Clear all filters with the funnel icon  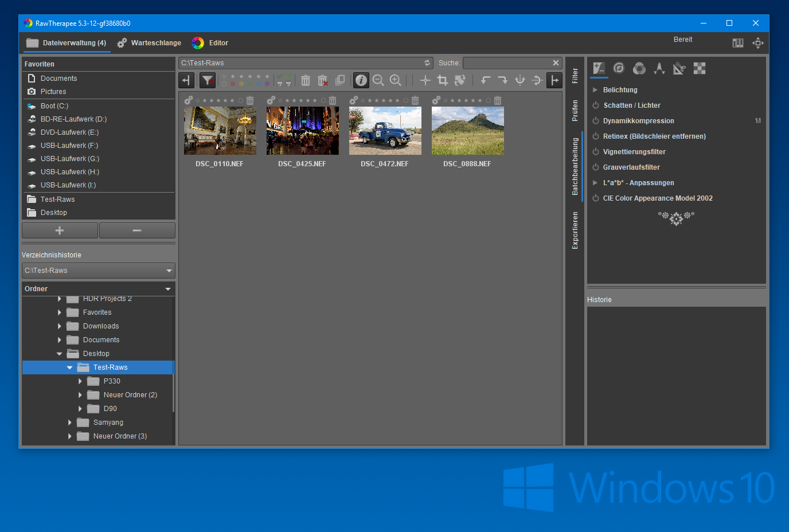click(208, 80)
